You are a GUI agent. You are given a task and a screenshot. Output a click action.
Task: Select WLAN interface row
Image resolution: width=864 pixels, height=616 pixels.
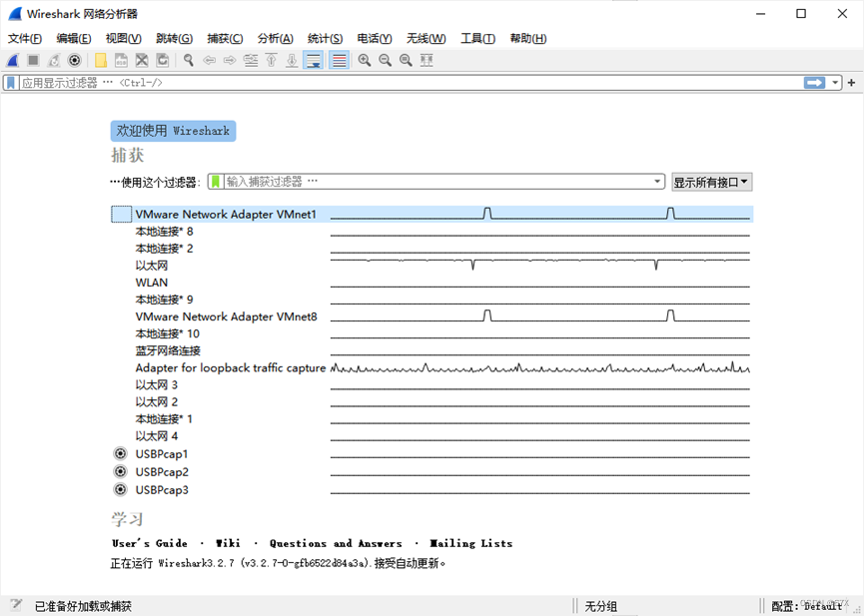[x=432, y=283]
